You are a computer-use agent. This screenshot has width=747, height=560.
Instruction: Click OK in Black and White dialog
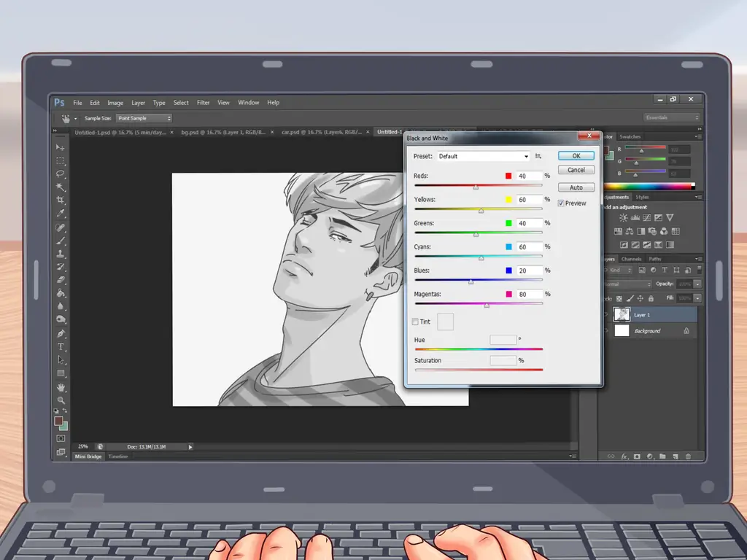click(x=576, y=156)
